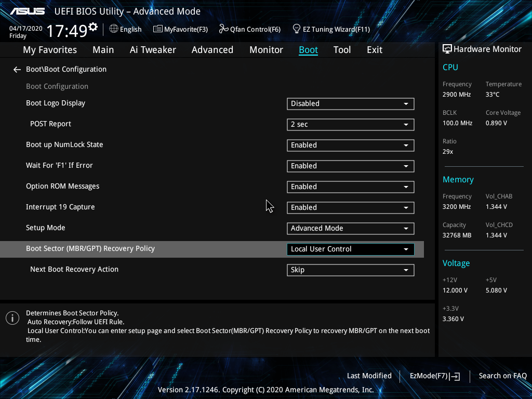This screenshot has height=399, width=532.
Task: Select the Next Boot Recovery Action label
Action: click(74, 270)
